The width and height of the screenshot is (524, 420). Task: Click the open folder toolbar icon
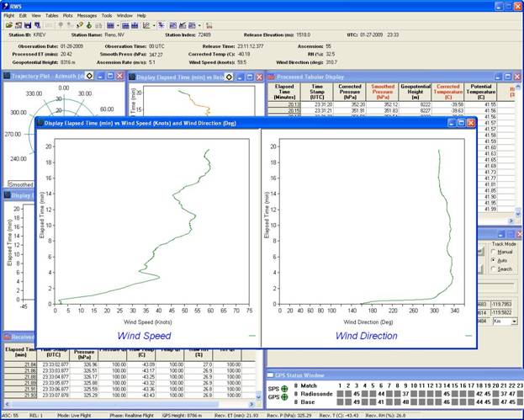click(x=9, y=25)
